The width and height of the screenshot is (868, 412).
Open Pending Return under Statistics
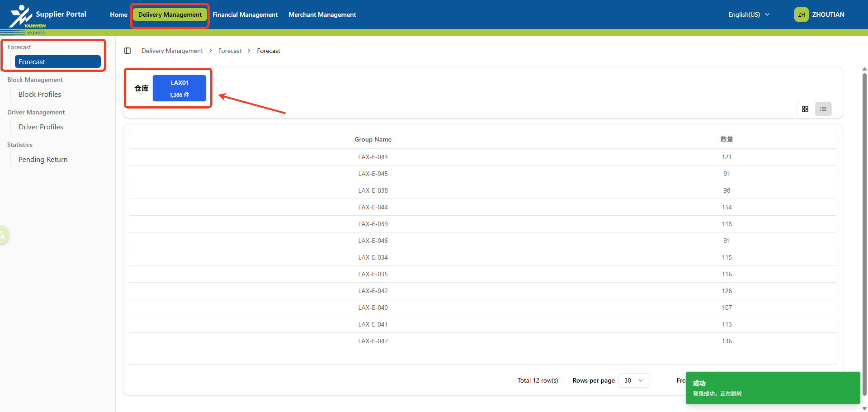coord(43,160)
